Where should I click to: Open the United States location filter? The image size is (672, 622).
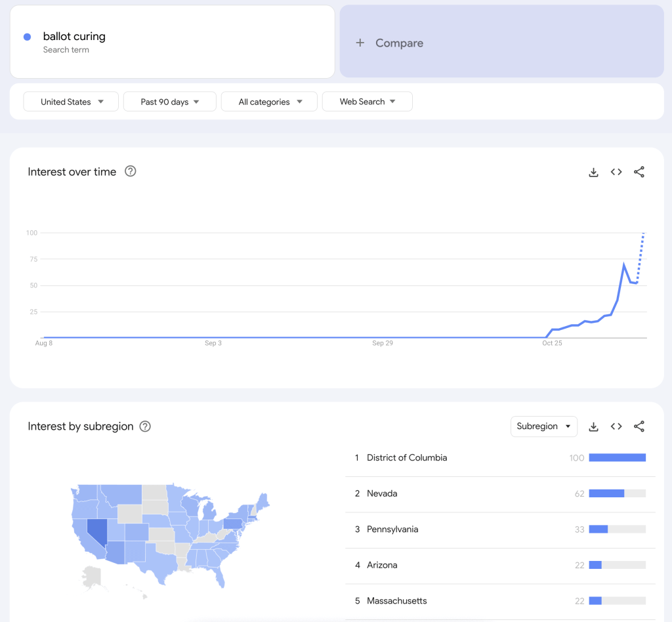(70, 101)
